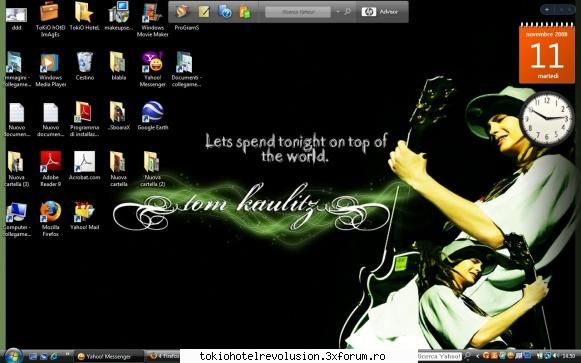Click the plus button on sidebar header
Image resolution: width=581 pixels, height=363 pixels.
click(547, 10)
